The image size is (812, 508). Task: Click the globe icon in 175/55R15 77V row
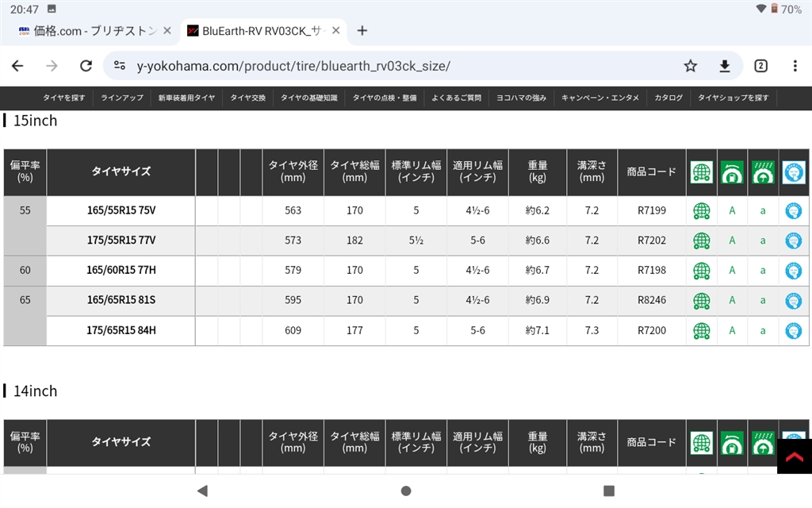702,241
